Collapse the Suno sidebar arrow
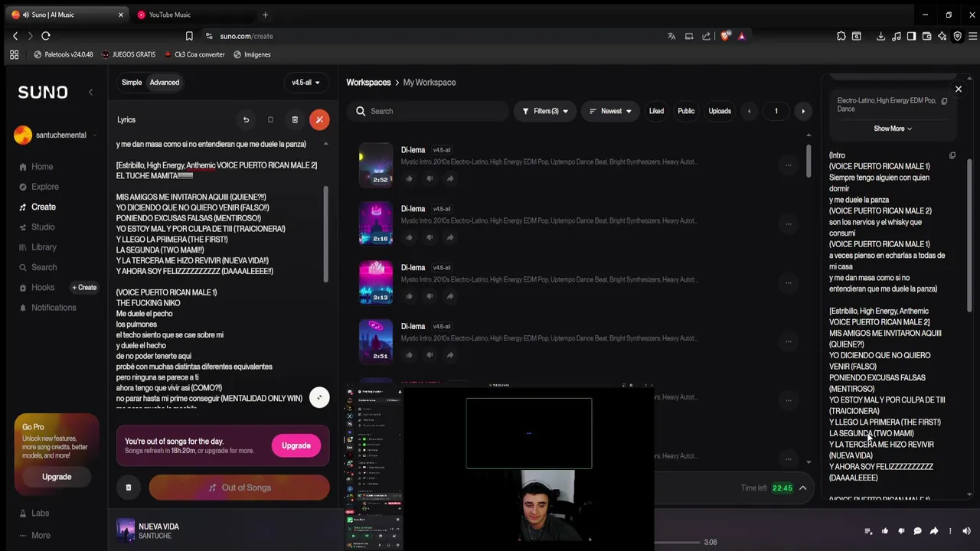The width and height of the screenshot is (980, 551). coord(90,92)
